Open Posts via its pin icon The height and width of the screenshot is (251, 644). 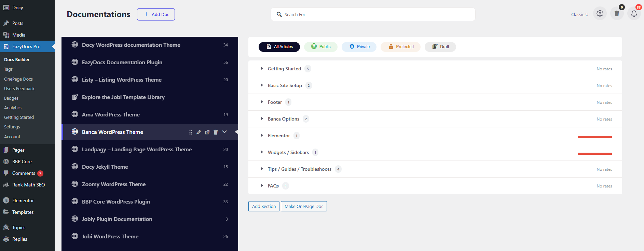coord(6,23)
